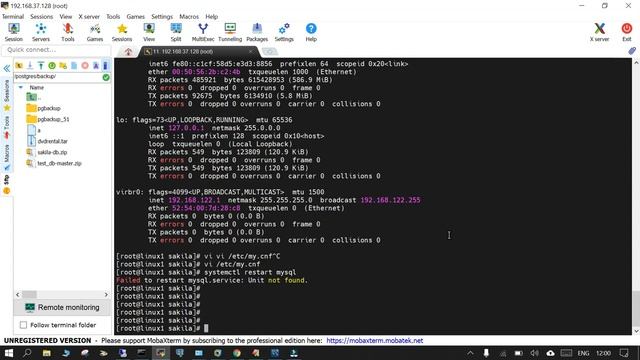Open a new tab with the tab button
The width and height of the screenshot is (640, 360).
[x=269, y=51]
